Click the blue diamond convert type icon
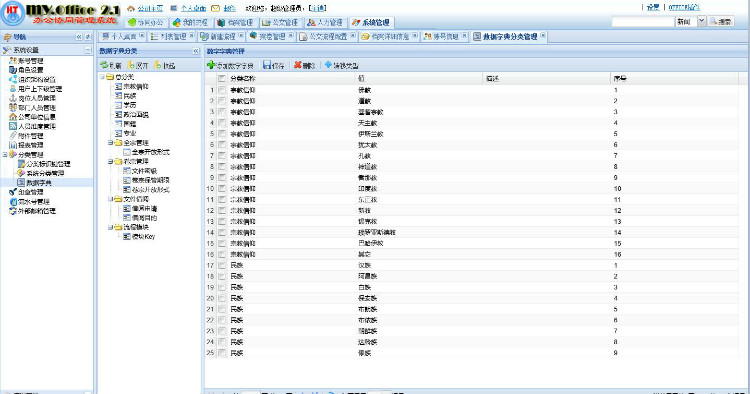Viewport: 750px width, 394px height. pos(328,65)
